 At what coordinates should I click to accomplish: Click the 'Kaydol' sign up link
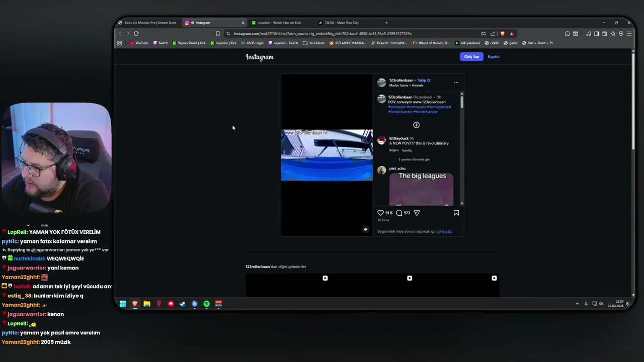(x=494, y=57)
